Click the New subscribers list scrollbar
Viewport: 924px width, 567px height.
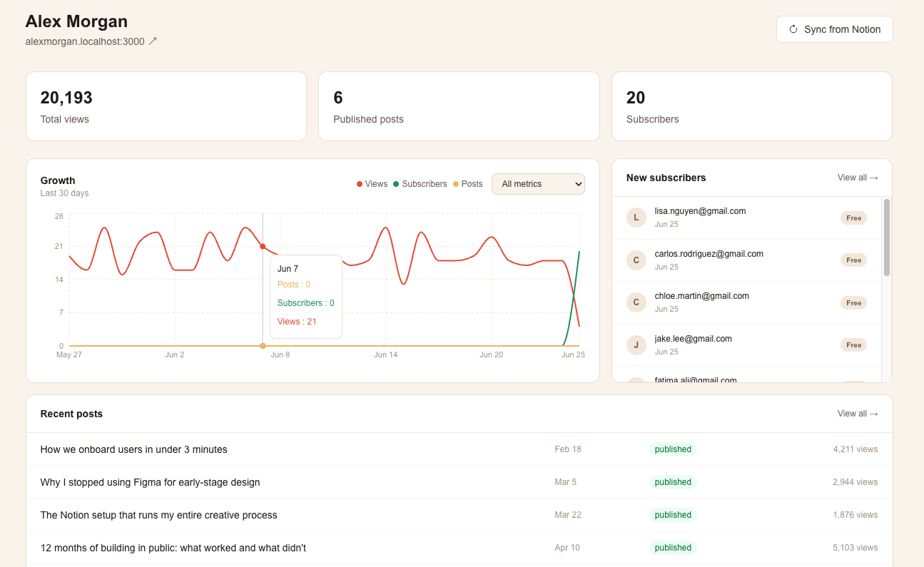click(887, 237)
